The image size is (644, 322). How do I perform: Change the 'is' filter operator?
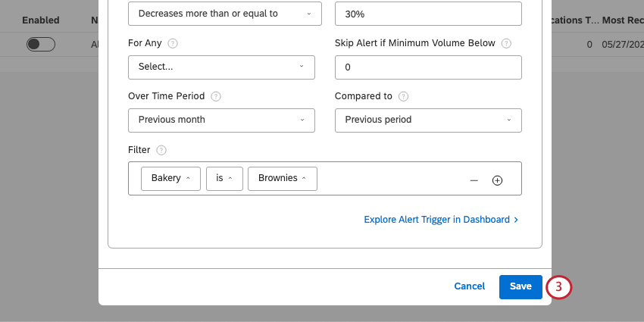tap(224, 179)
